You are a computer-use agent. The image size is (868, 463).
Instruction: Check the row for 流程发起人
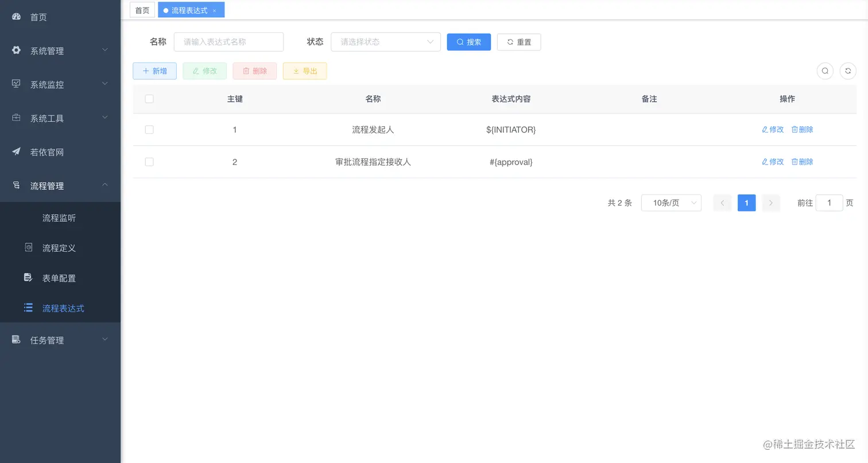pos(149,130)
